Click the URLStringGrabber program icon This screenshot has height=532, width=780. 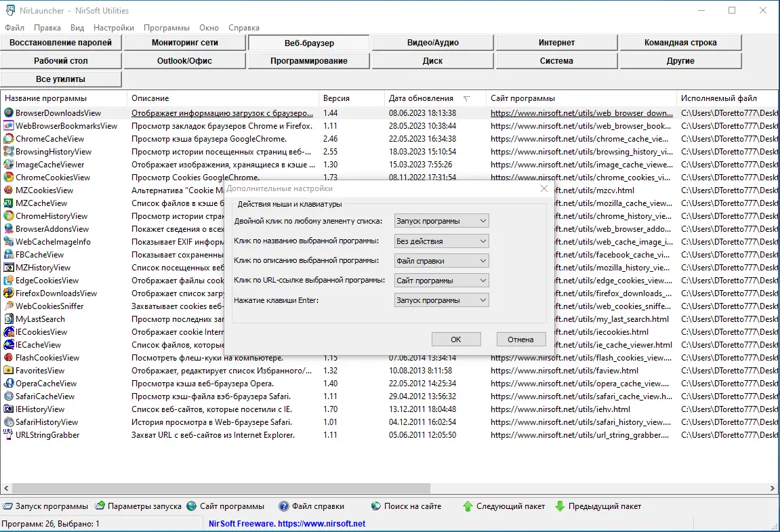(8, 434)
